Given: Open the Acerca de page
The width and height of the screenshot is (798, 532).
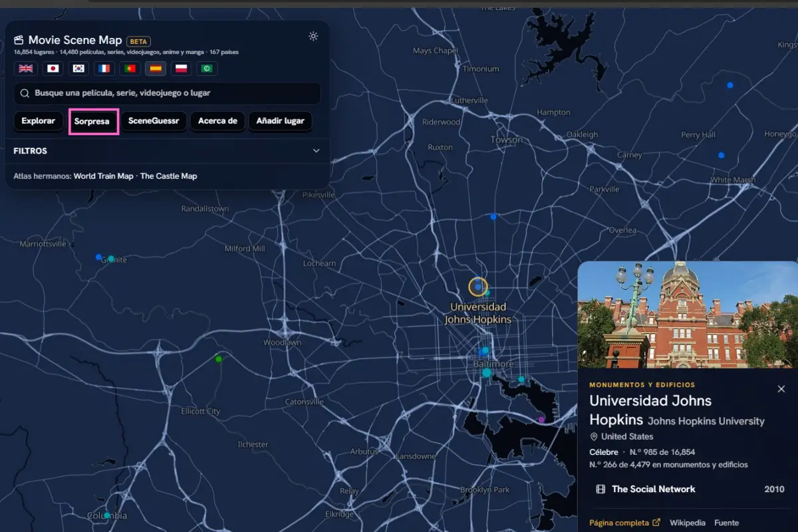Looking at the screenshot, I should point(217,121).
